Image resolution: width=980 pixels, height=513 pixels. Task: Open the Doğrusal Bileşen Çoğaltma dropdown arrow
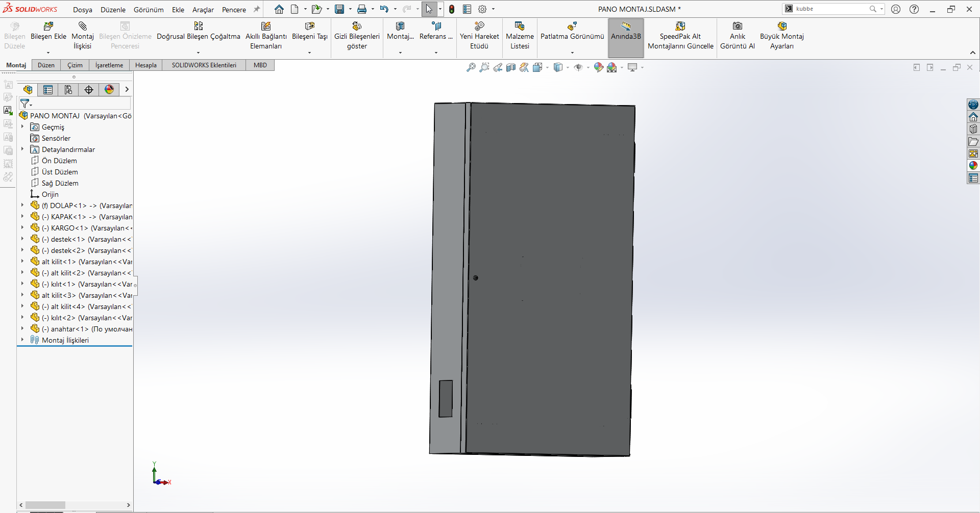coord(198,53)
